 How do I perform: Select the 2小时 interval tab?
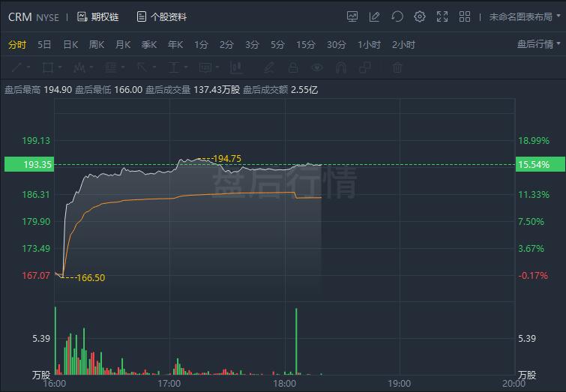[x=403, y=45]
